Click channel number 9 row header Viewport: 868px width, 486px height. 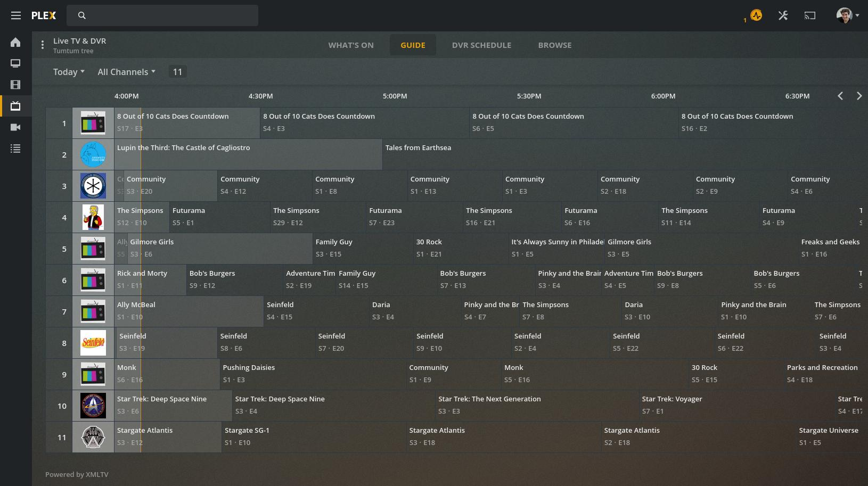59,374
